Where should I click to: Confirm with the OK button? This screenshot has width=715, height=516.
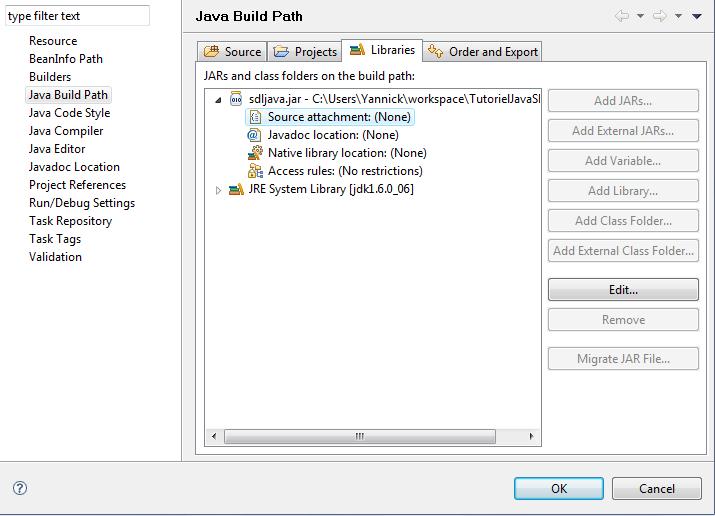tap(558, 488)
